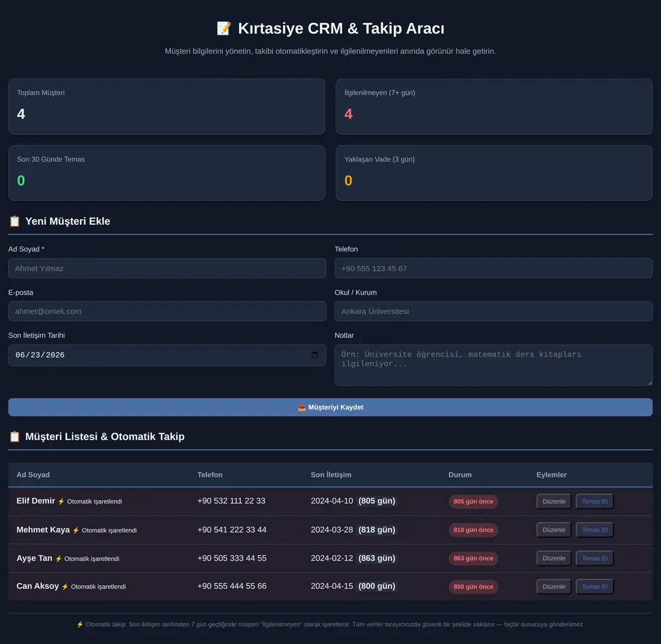Click the '805 gün önce' status badge
This screenshot has width=661, height=644.
[x=473, y=501]
